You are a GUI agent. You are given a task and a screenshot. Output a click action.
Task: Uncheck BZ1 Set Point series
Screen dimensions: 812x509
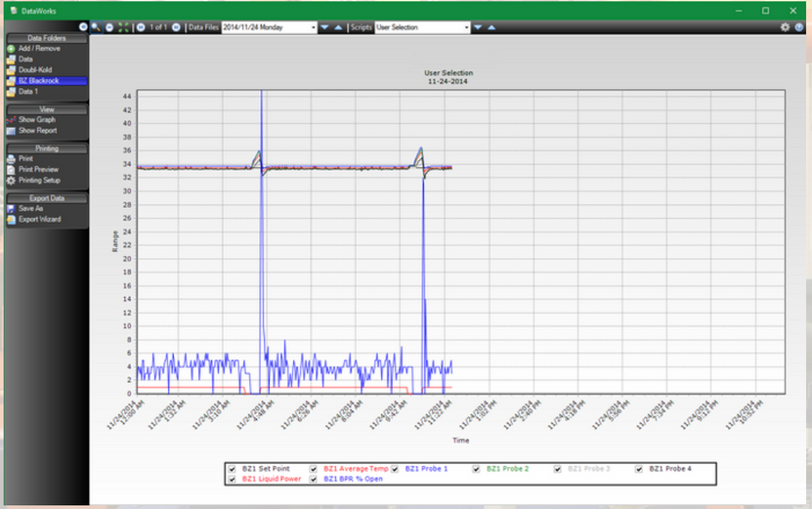pos(232,469)
